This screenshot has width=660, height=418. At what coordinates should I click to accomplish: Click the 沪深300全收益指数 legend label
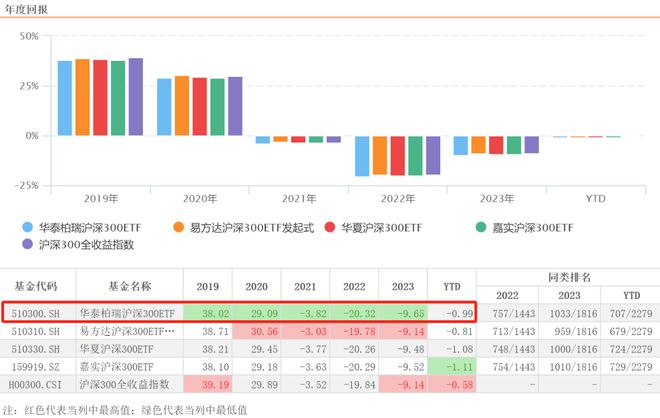point(86,245)
